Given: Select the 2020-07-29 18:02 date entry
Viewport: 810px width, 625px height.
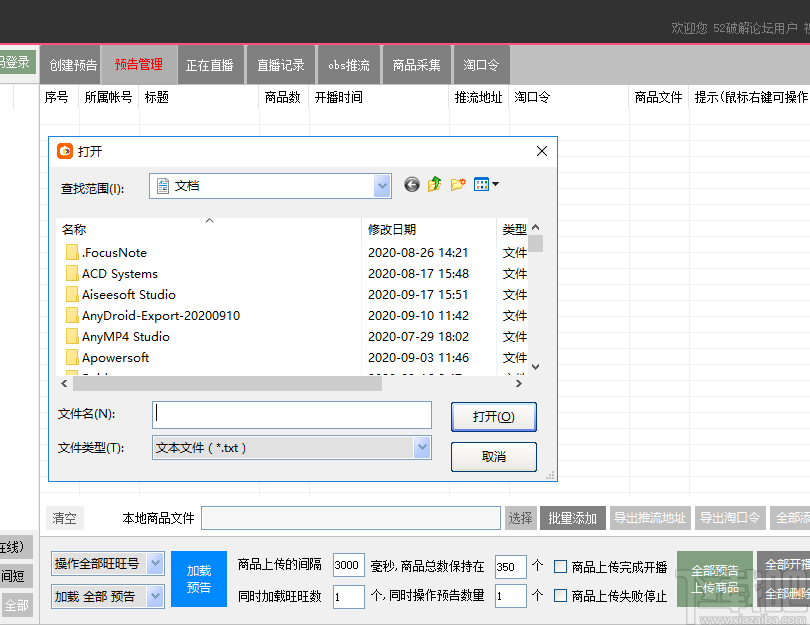Looking at the screenshot, I should click(418, 337).
